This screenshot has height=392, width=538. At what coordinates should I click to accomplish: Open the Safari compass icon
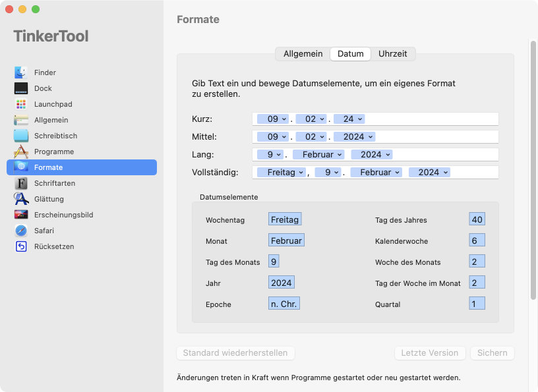point(21,231)
